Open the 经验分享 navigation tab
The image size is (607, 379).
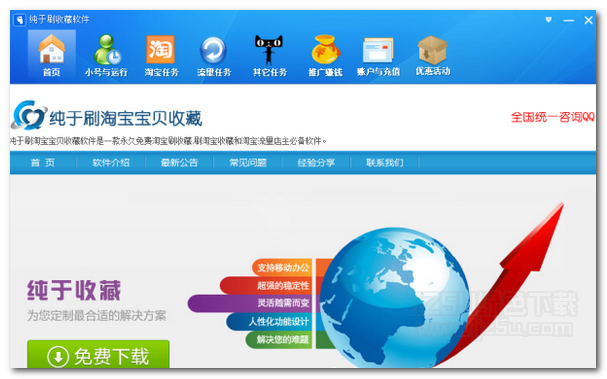coord(316,163)
